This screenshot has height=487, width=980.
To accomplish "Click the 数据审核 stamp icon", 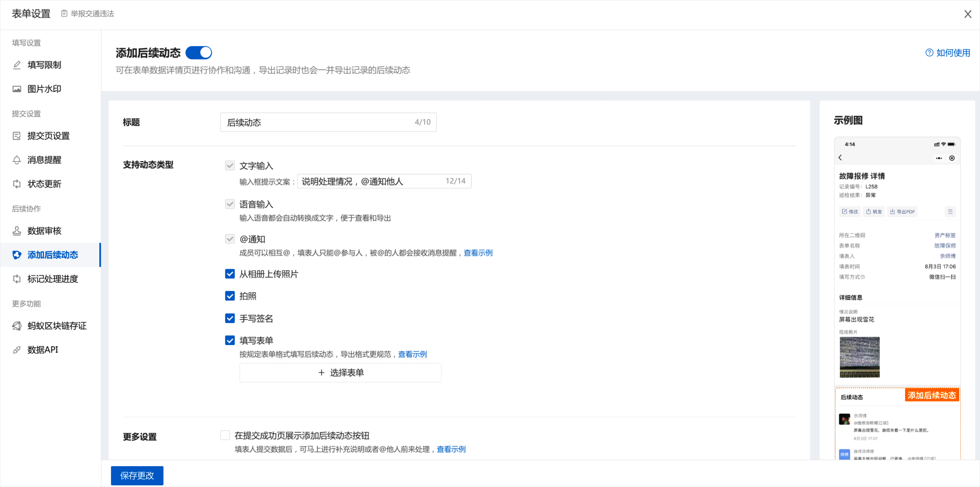I will [17, 230].
